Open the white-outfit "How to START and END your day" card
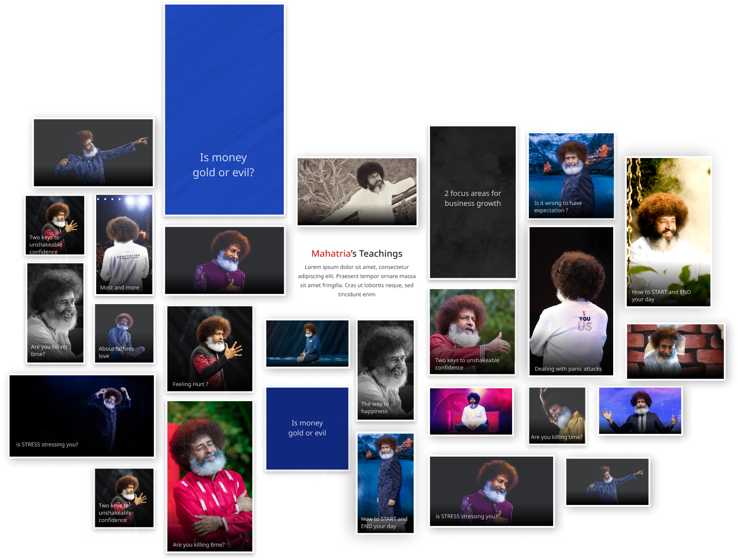Image resolution: width=738 pixels, height=560 pixels. pyautogui.click(x=668, y=232)
